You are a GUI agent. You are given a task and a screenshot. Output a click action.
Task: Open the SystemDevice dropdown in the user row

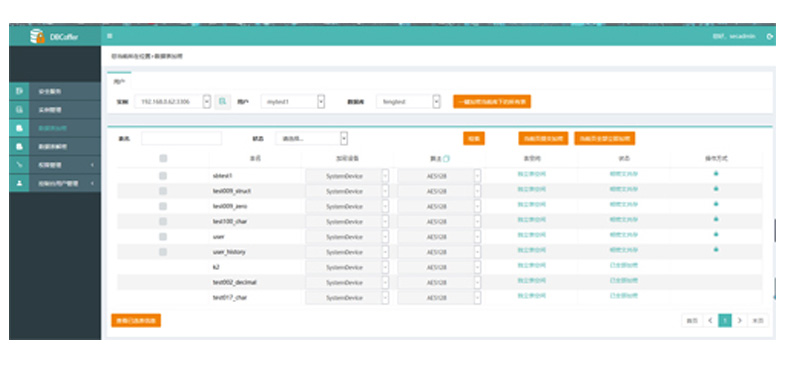click(347, 237)
